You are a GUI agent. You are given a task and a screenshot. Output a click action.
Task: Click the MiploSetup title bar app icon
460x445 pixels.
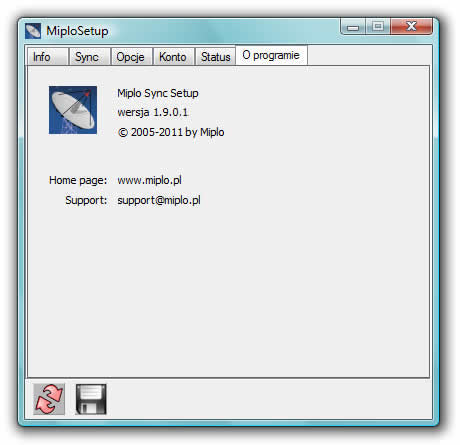click(x=33, y=31)
